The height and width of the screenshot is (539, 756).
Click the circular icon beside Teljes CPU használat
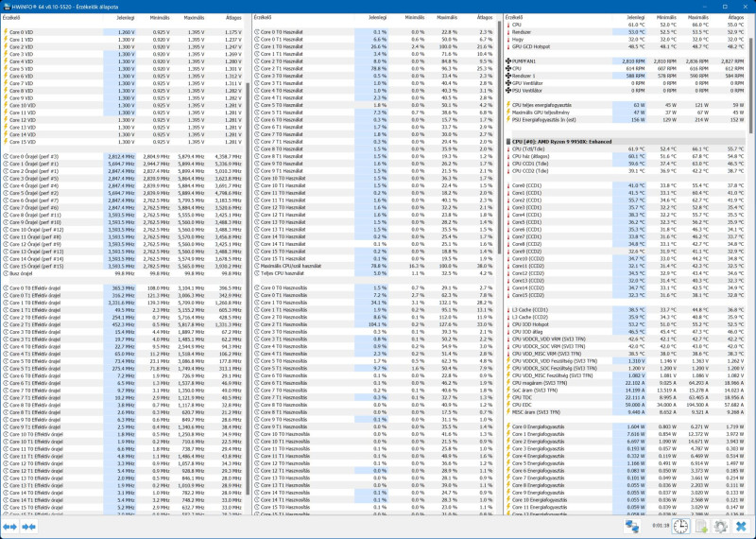[257, 273]
